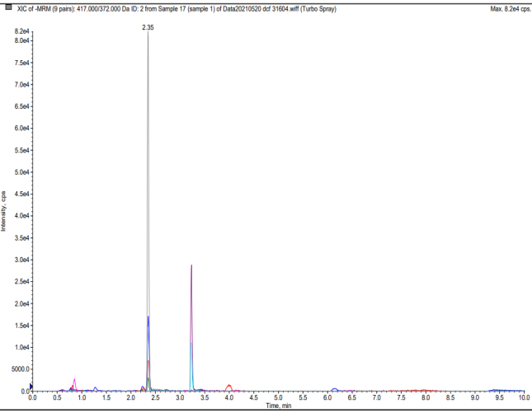Click the blue peak apex below 2.0e4

pyautogui.click(x=148, y=318)
